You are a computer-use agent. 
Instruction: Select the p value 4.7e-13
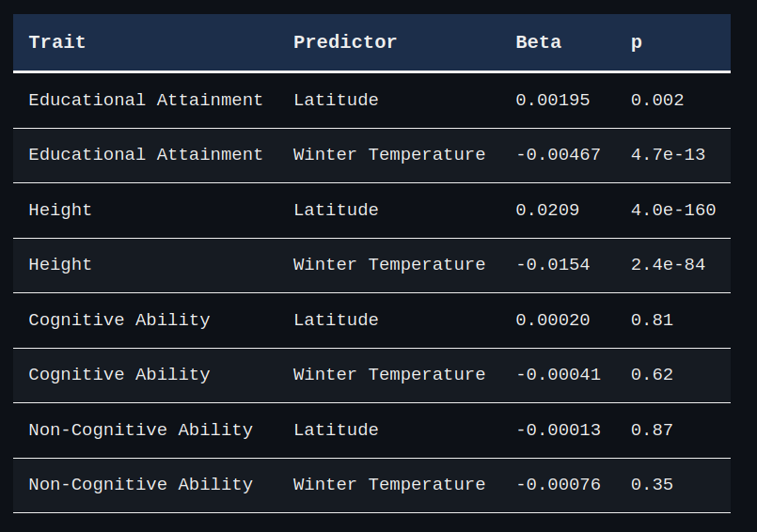pos(668,154)
